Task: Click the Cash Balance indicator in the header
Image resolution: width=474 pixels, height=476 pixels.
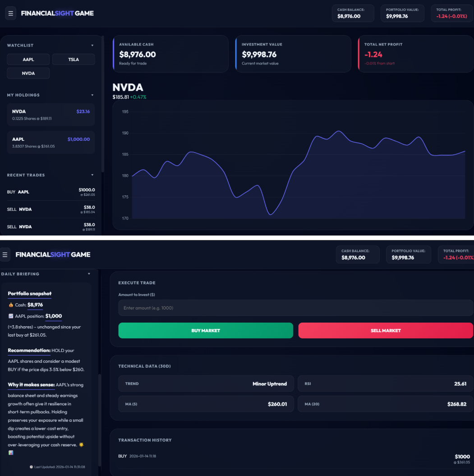Action: 353,13
